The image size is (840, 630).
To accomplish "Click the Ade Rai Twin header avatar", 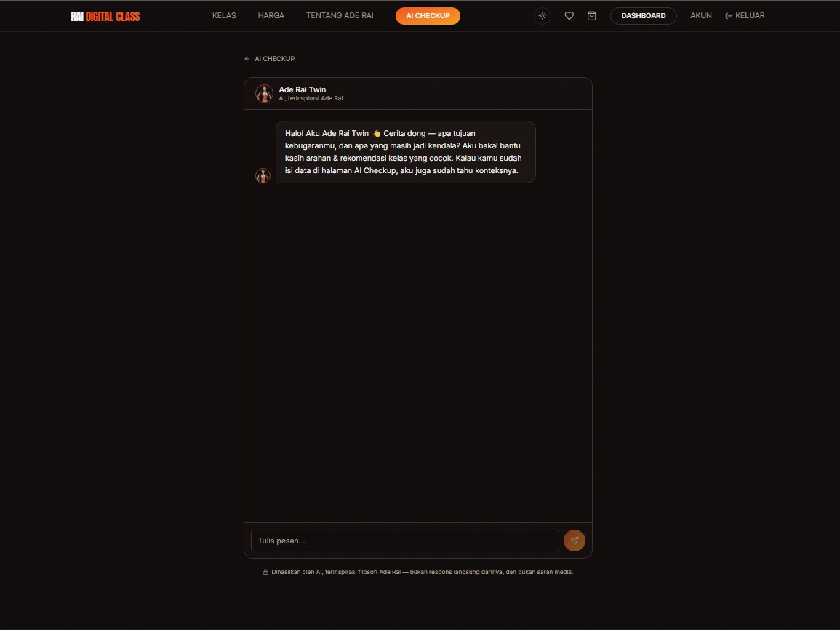I will tap(264, 93).
